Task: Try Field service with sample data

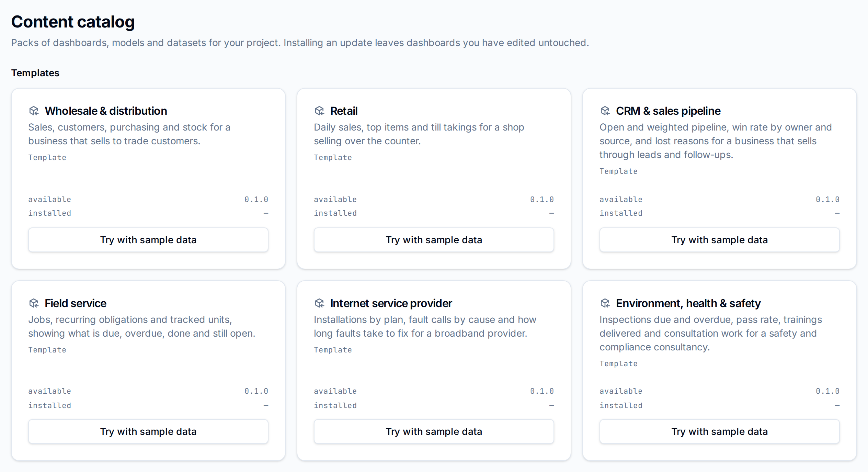Action: (148, 431)
